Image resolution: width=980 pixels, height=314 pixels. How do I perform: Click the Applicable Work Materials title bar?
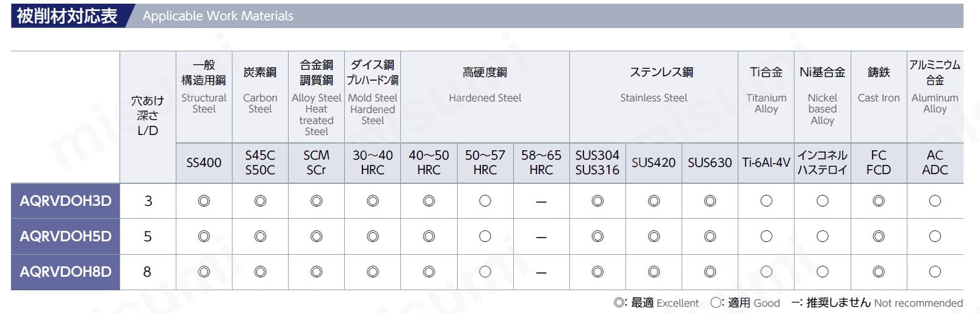(x=487, y=16)
